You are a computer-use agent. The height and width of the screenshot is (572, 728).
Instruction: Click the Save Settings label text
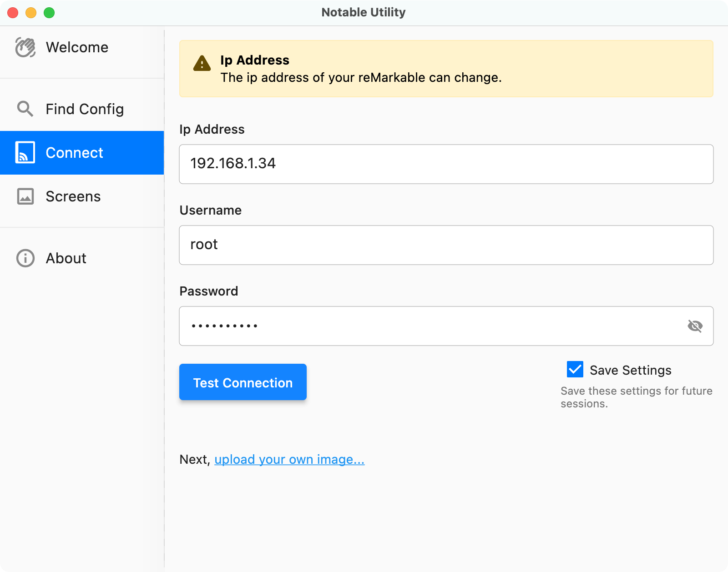pos(631,370)
